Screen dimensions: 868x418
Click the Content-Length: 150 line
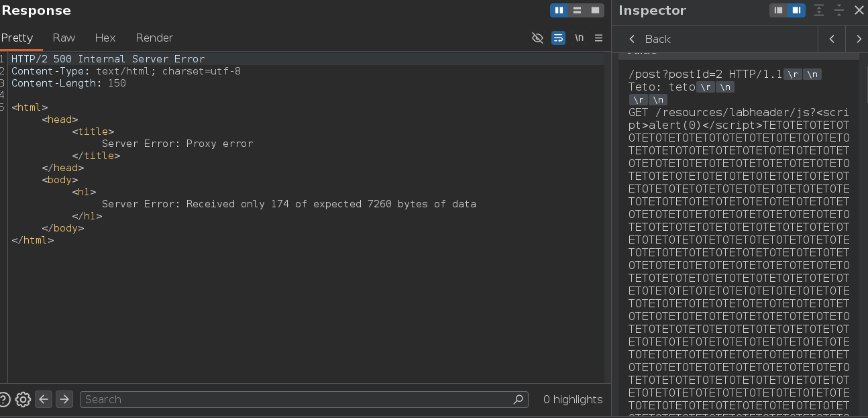pyautogui.click(x=68, y=83)
